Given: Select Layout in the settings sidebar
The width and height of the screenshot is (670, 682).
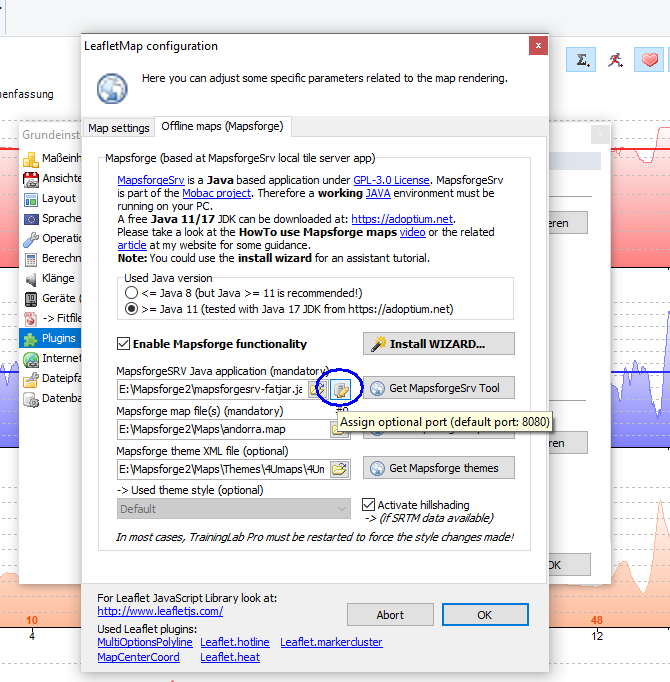Looking at the screenshot, I should [51, 198].
